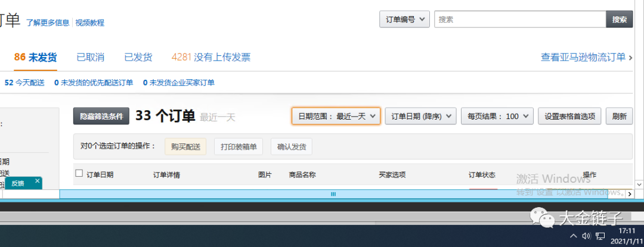Click 隐藏筛选条件 button
Screen dimensions: 644x247
(x=101, y=116)
